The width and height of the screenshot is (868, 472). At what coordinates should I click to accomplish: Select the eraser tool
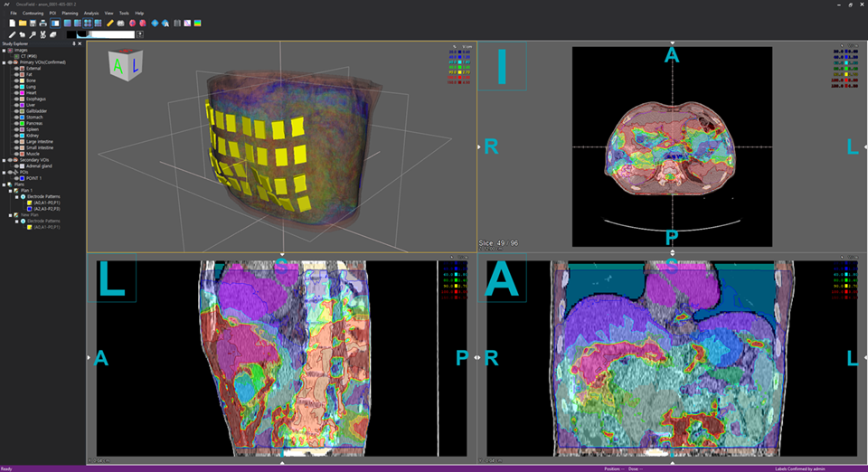point(53,34)
